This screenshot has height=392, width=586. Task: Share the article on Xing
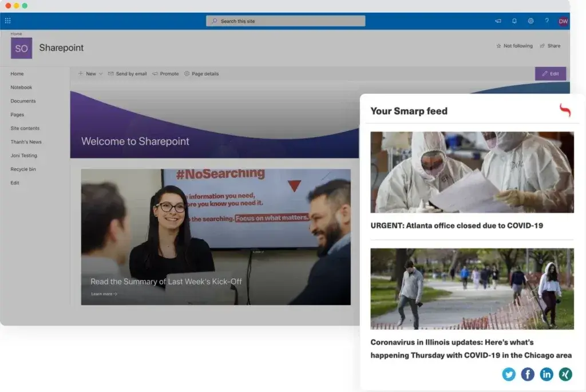[565, 374]
